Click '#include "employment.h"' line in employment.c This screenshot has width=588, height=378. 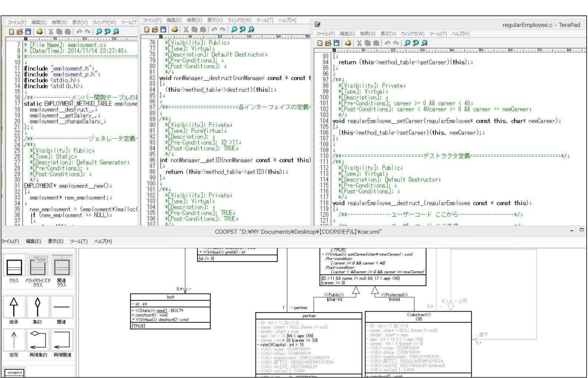[60, 68]
